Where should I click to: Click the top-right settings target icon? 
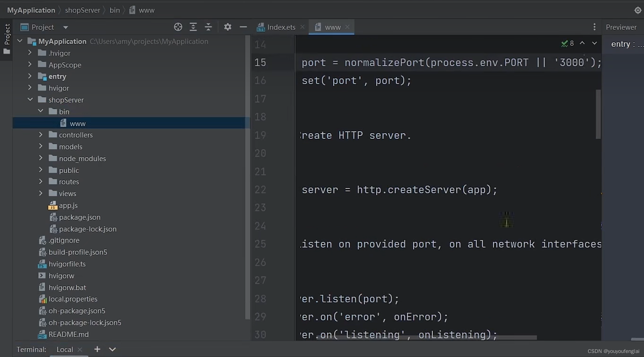(x=637, y=10)
